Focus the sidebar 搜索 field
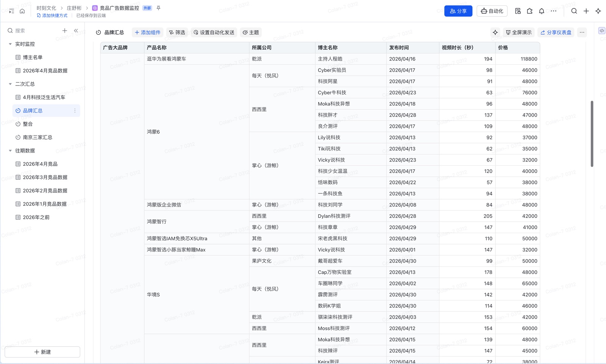The width and height of the screenshot is (606, 364). [x=33, y=31]
